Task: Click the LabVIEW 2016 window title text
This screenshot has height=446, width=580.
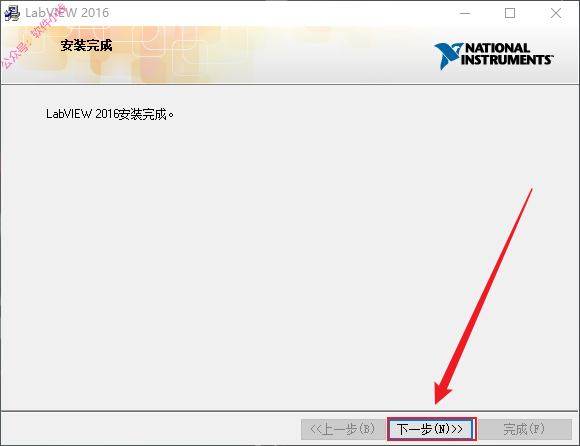Action: [x=67, y=13]
